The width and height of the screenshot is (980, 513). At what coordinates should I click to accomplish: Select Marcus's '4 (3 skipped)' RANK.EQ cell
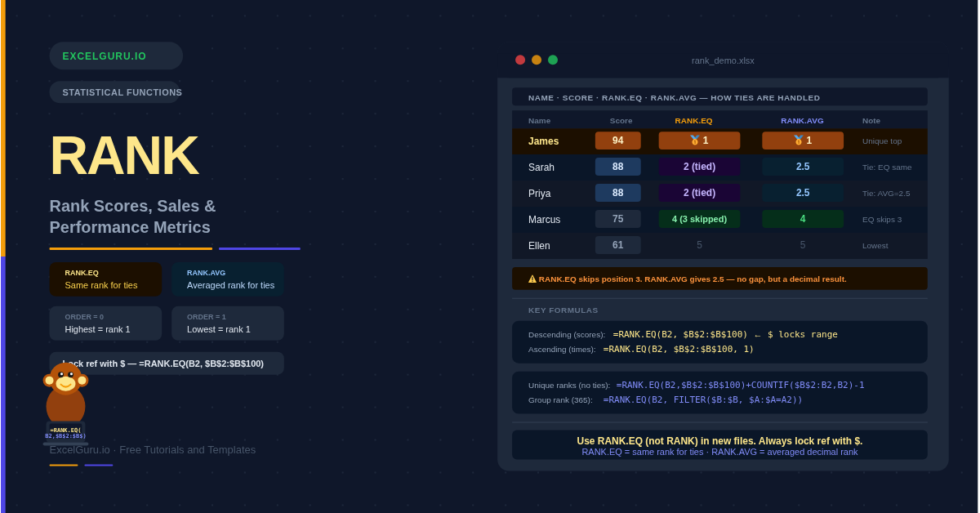coord(699,219)
